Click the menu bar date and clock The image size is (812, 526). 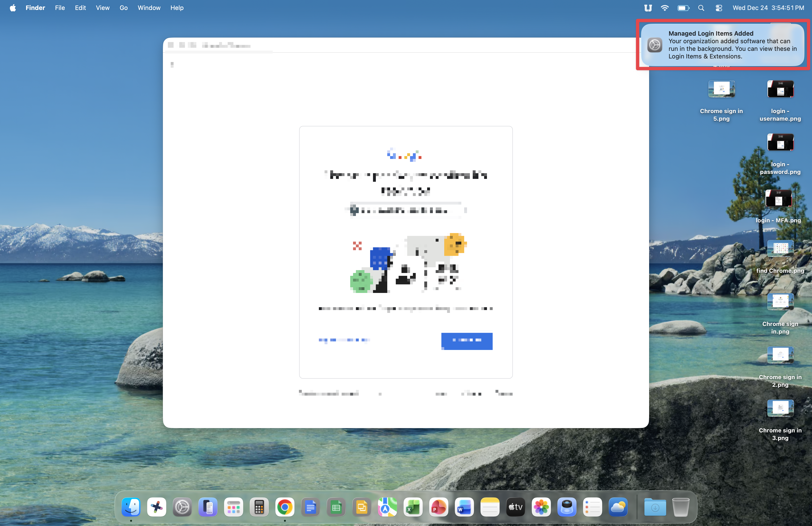point(768,8)
